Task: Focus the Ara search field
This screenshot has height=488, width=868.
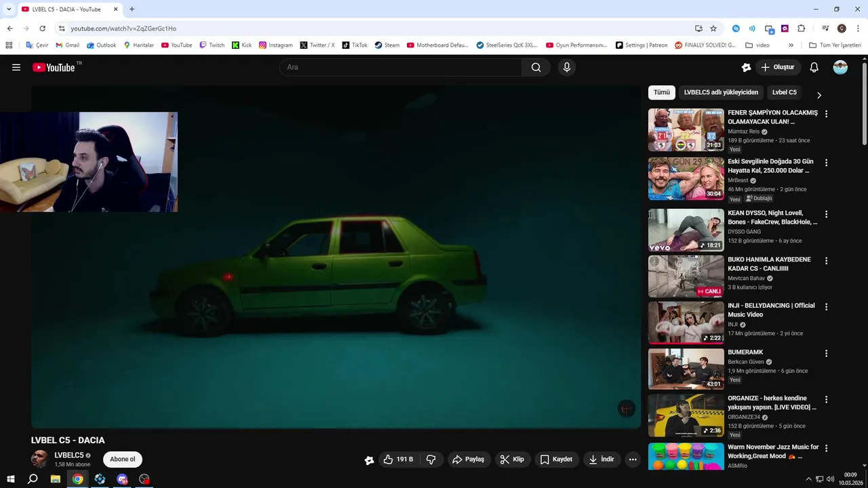Action: pyautogui.click(x=400, y=67)
